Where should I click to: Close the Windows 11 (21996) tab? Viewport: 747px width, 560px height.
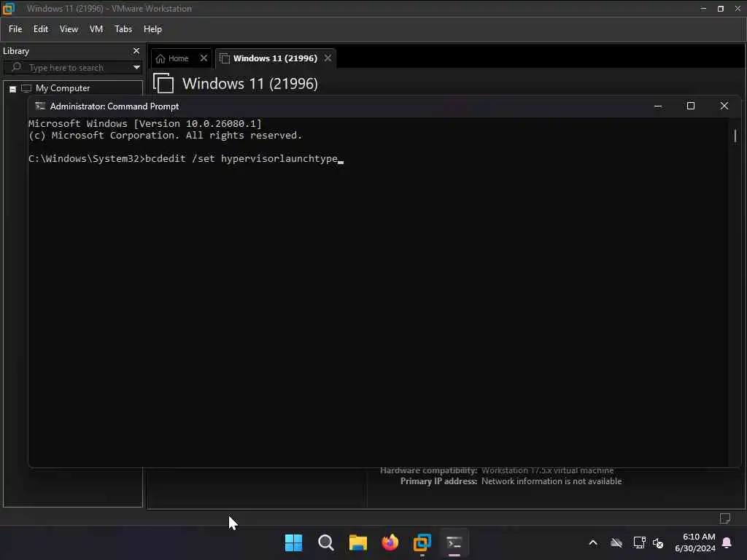(x=328, y=58)
